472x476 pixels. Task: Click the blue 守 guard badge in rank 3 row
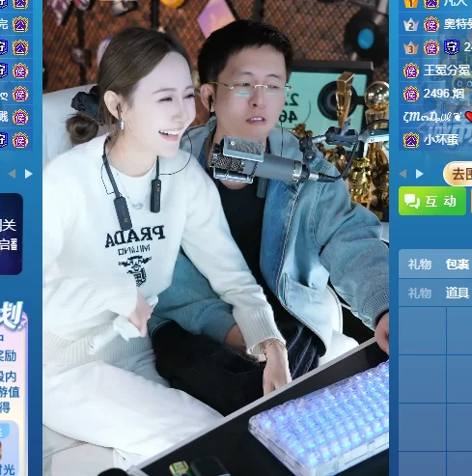point(451,47)
